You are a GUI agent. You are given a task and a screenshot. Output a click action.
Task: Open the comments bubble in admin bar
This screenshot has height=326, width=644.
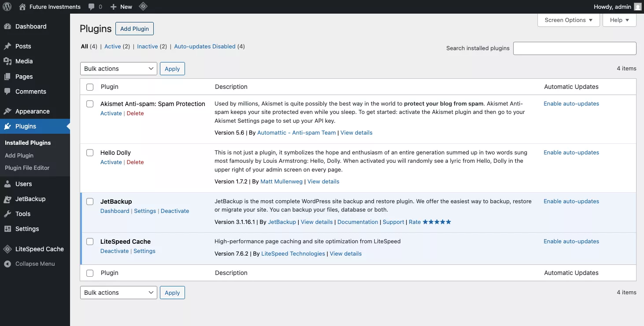click(x=91, y=7)
